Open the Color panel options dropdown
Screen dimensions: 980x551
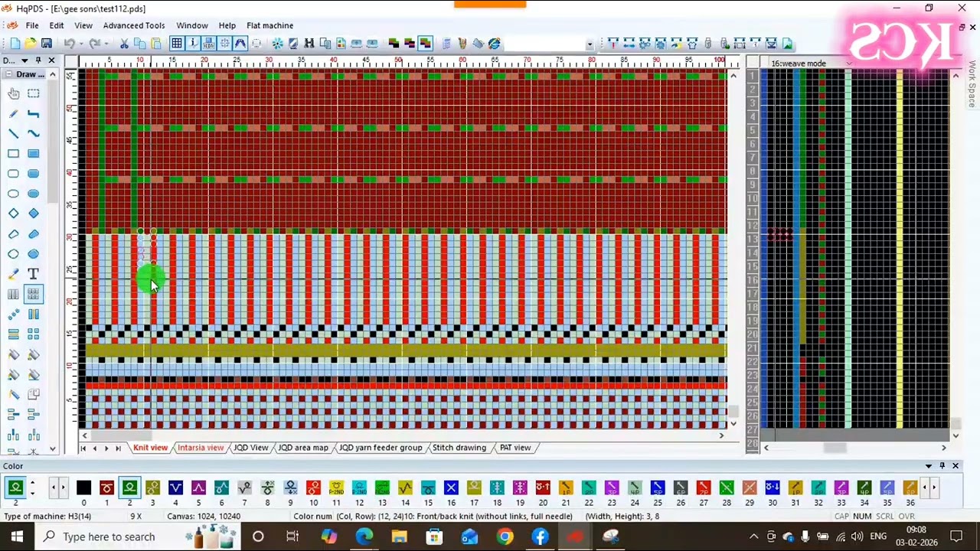coord(929,466)
